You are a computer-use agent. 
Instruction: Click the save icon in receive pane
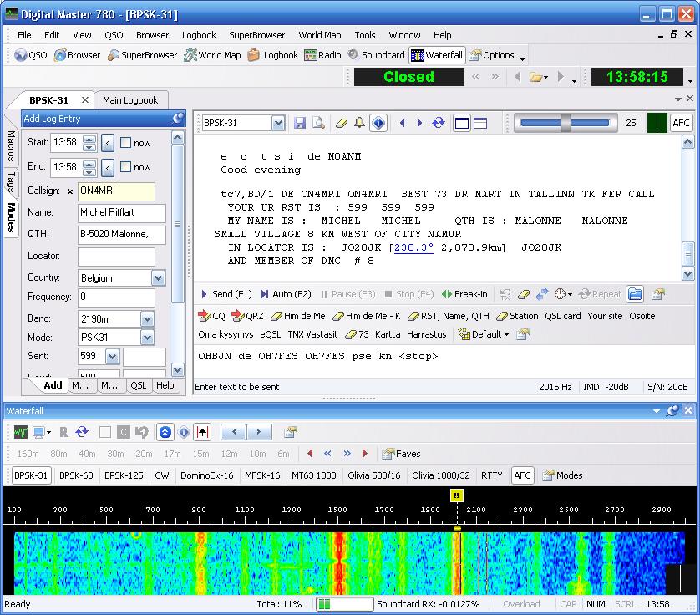(x=300, y=123)
